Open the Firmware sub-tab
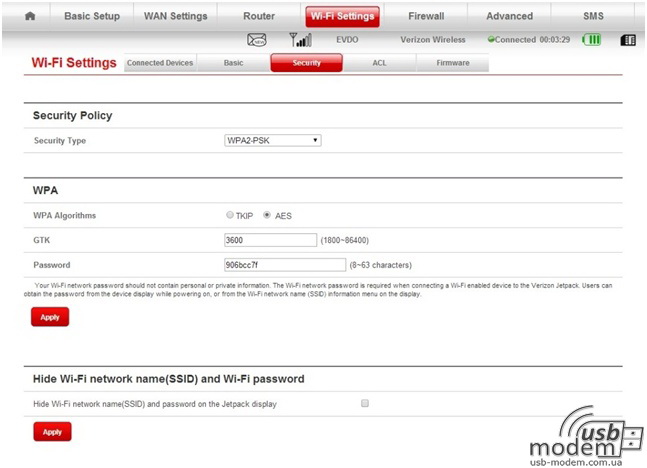The image size is (647, 468). pos(453,63)
